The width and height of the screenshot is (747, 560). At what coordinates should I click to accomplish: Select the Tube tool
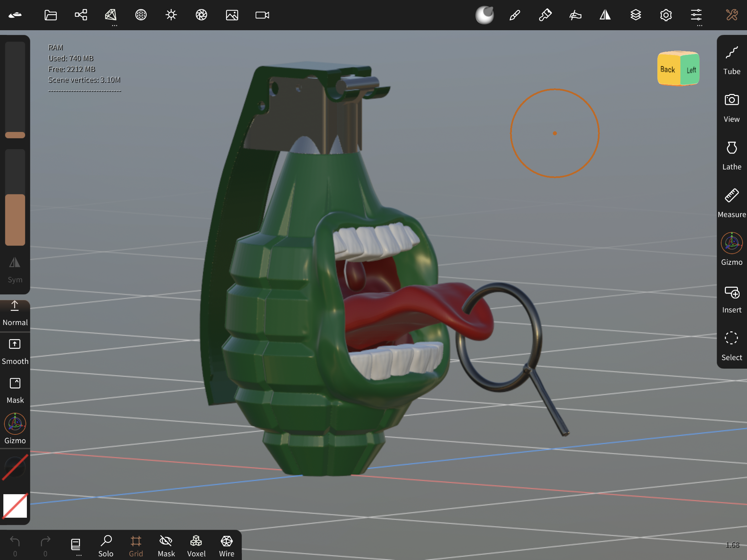(x=732, y=61)
